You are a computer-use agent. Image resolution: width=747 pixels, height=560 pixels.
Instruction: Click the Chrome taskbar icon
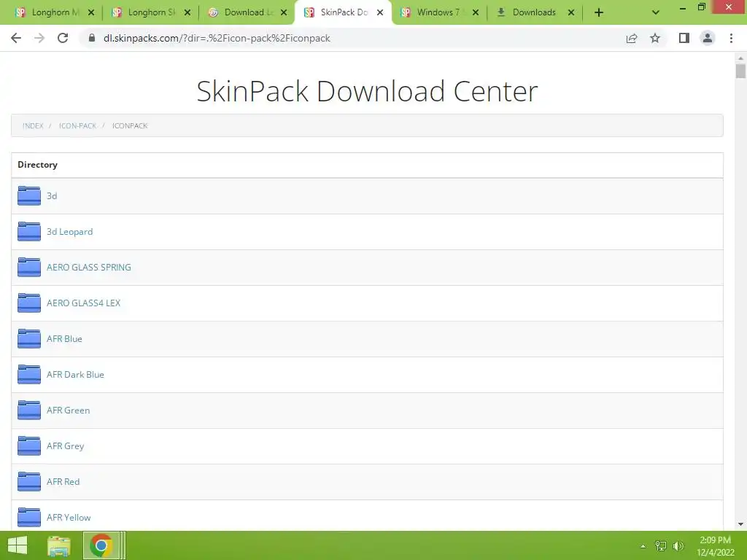(101, 545)
